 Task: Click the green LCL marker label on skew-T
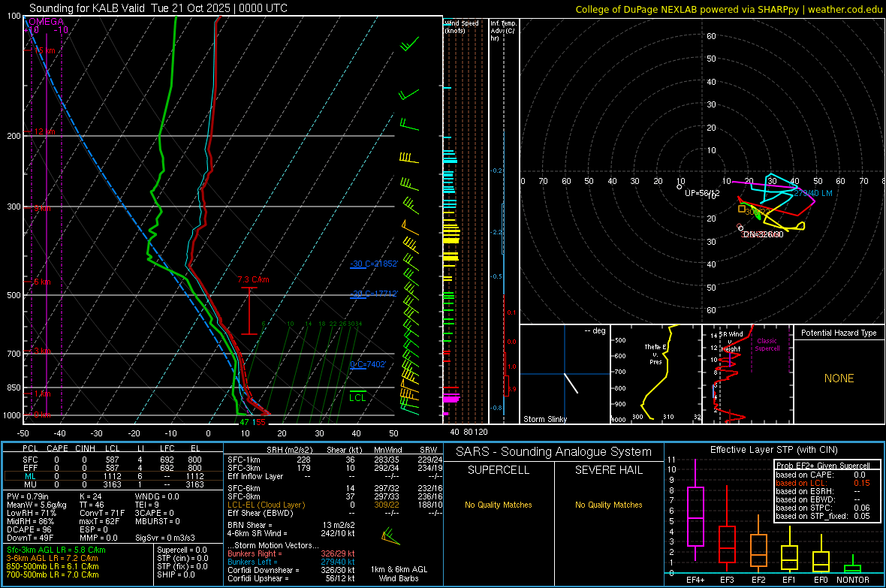click(x=357, y=397)
